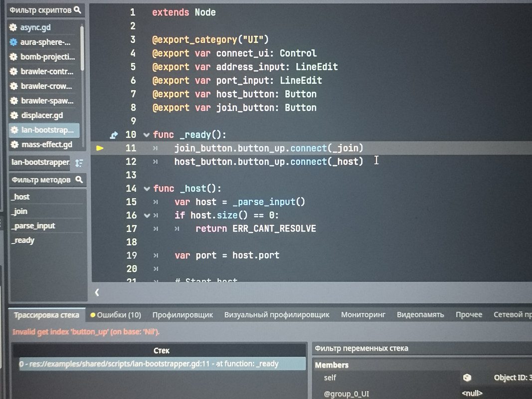Click the gear icon beside mass-effect.gd

(14, 145)
